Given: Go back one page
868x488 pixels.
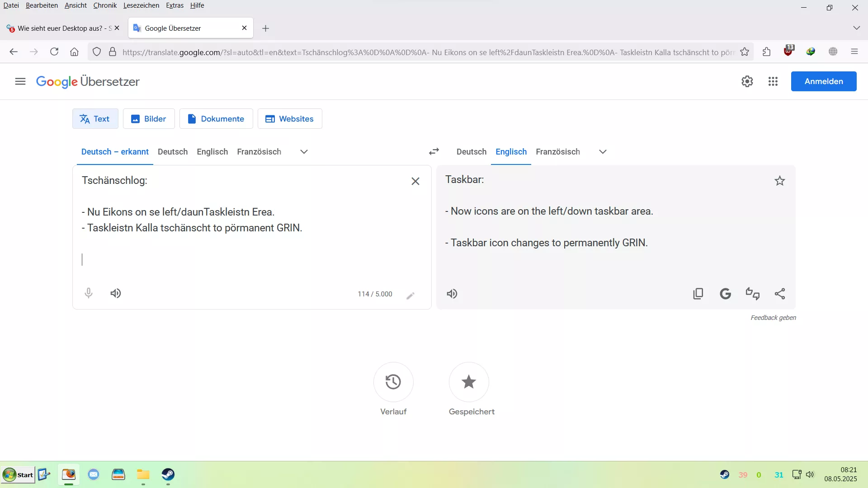Looking at the screenshot, I should 14,52.
